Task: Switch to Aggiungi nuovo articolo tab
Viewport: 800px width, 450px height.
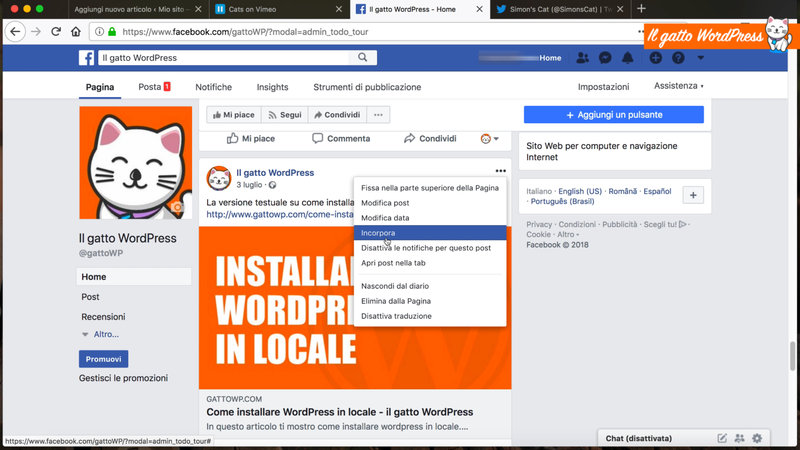Action: 137,9
